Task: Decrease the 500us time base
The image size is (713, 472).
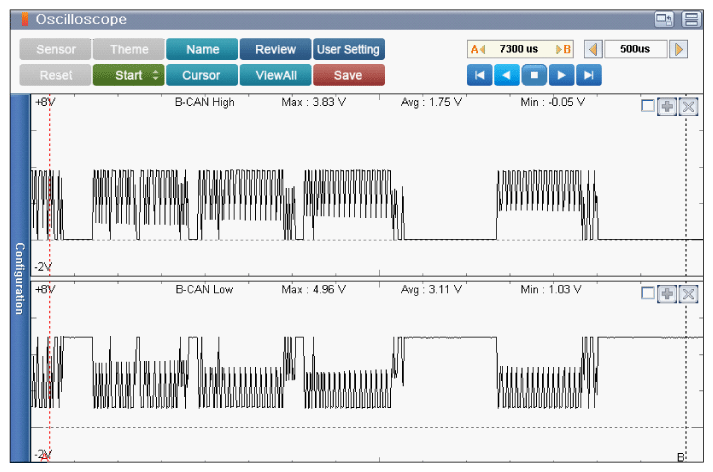Action: (x=592, y=49)
